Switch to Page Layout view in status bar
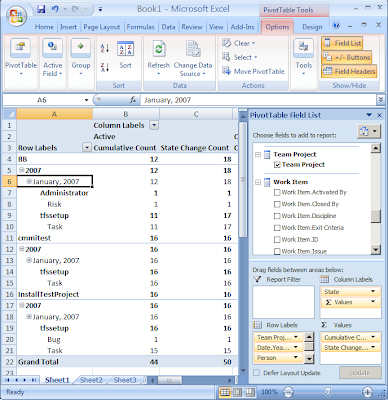Viewport: 388px width, 400px height. 237,392
